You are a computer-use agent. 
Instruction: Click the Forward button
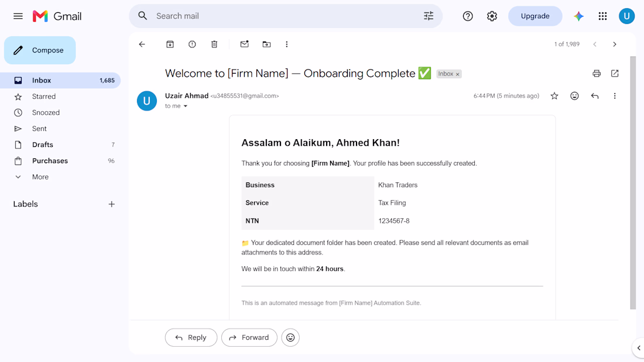(x=249, y=337)
